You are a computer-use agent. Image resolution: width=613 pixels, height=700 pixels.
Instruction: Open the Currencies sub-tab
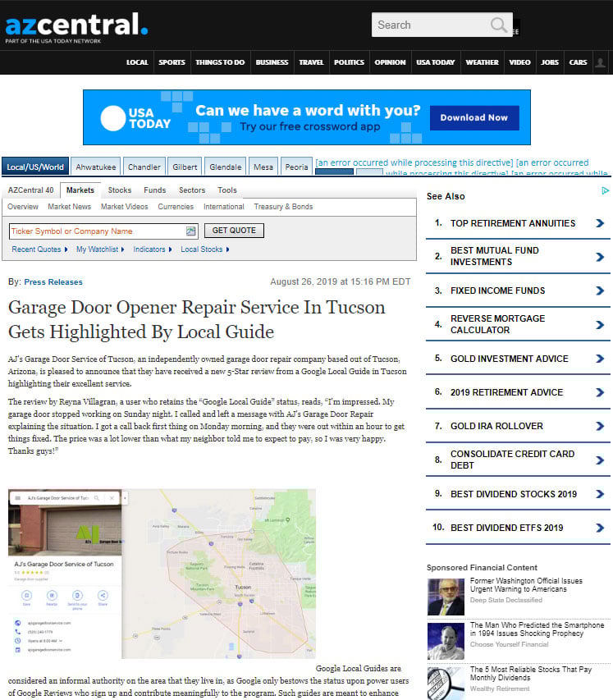coord(176,207)
